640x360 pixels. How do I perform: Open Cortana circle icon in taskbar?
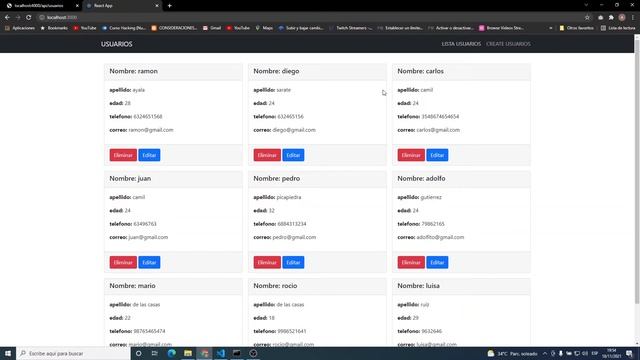tap(139, 353)
